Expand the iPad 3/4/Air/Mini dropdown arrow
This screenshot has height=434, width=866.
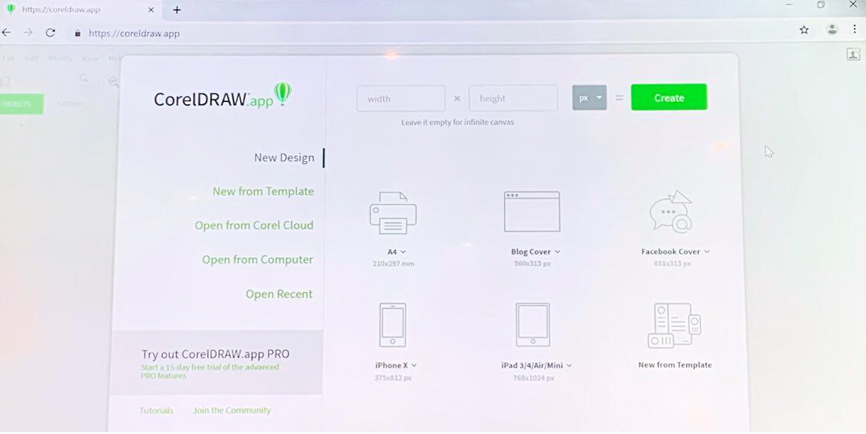(569, 366)
